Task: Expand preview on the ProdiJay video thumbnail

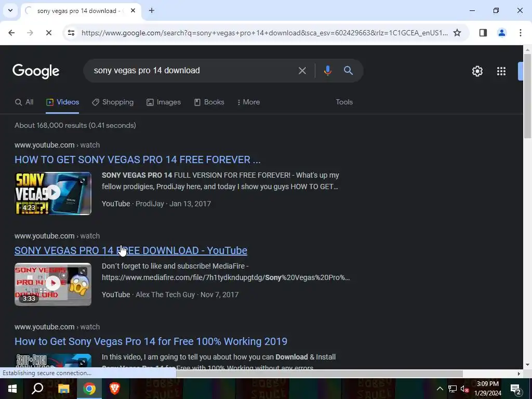Action: tap(83, 180)
